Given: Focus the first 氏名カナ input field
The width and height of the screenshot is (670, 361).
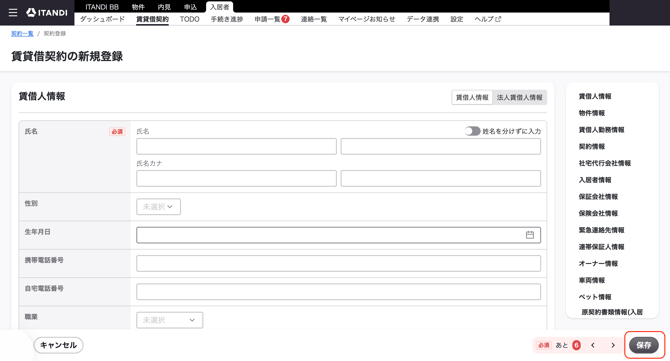Looking at the screenshot, I should [236, 179].
